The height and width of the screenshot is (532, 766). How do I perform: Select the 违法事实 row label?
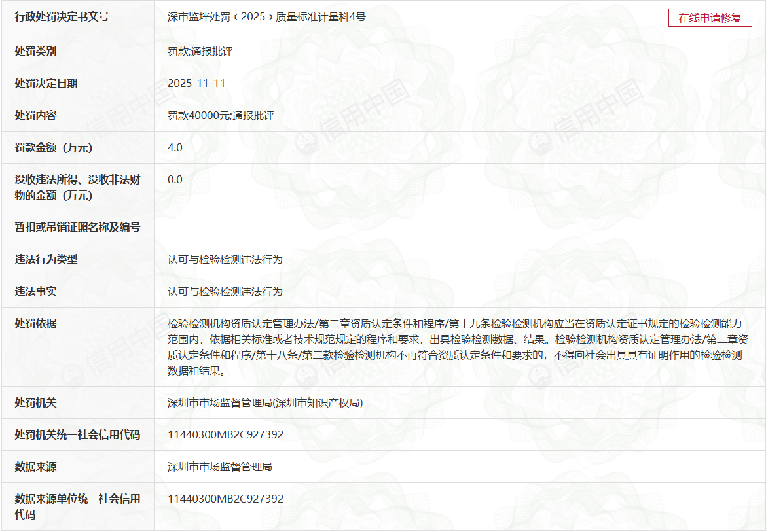point(35,291)
